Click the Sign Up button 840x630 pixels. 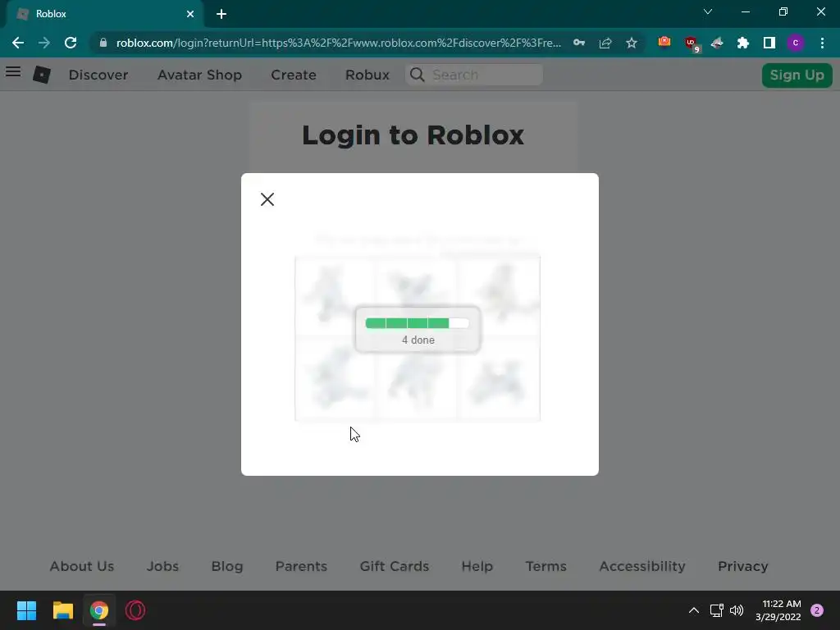pyautogui.click(x=797, y=75)
